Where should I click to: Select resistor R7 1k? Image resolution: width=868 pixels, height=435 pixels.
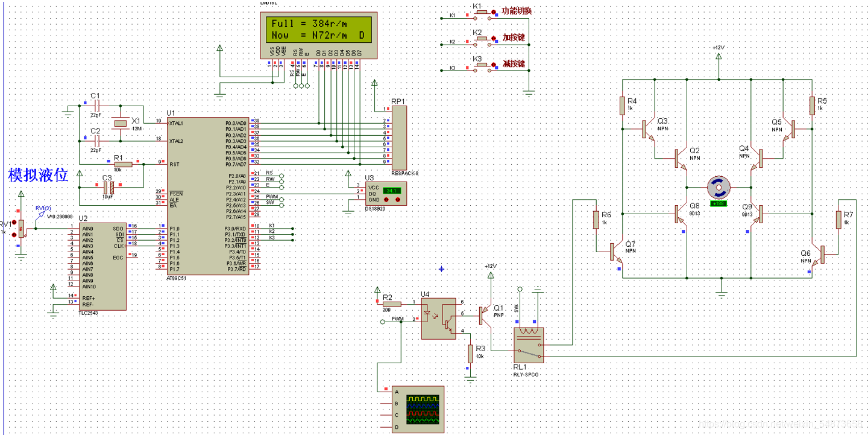[838, 220]
